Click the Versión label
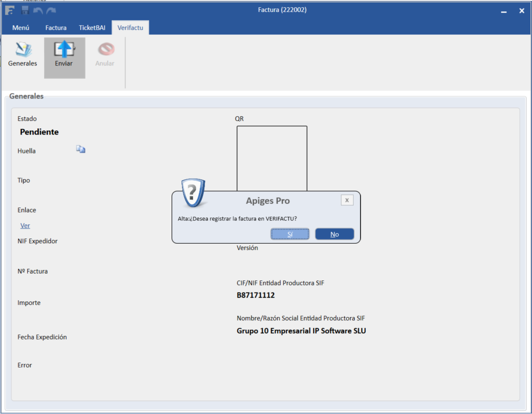Viewport: 532px width, 414px height. 247,248
